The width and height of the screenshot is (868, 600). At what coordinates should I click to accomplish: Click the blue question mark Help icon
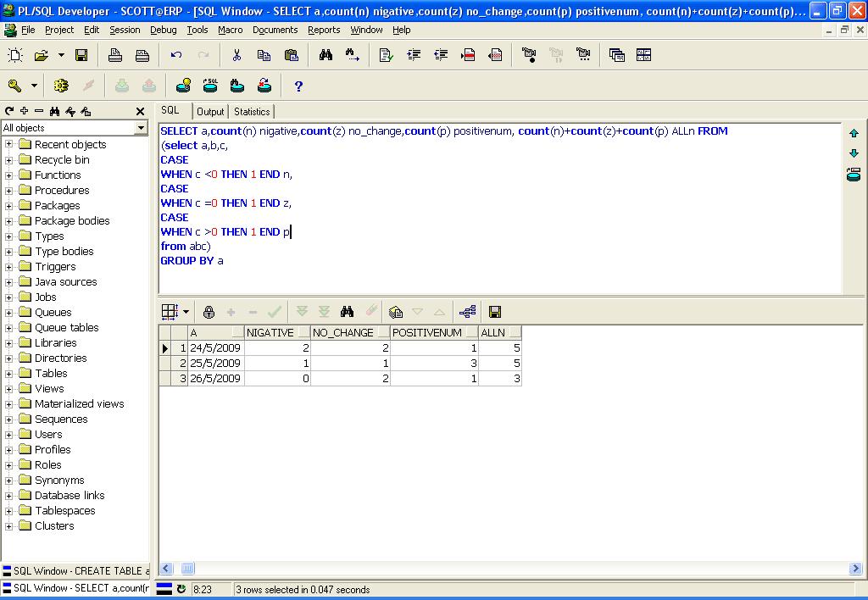click(298, 86)
